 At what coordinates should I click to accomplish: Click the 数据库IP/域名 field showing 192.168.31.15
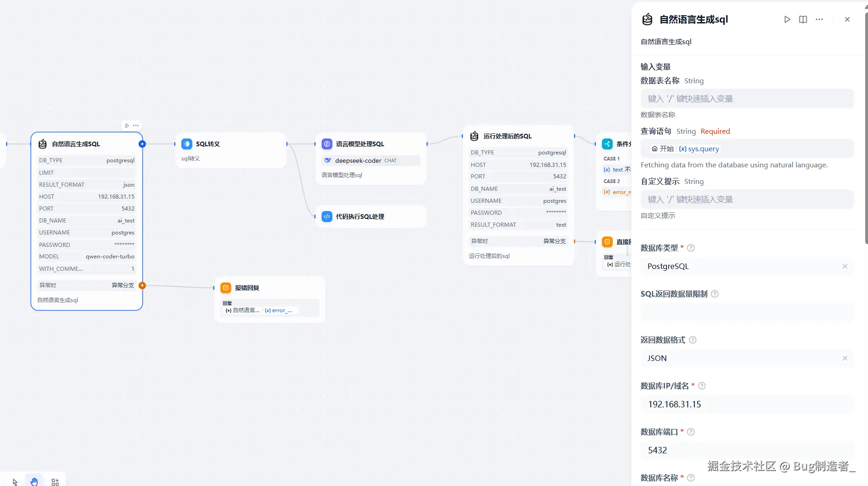746,404
